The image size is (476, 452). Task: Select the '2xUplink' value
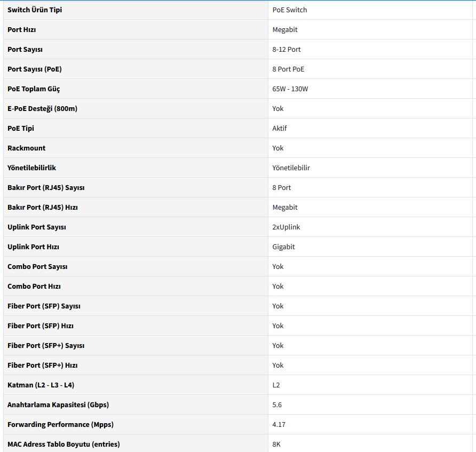(x=286, y=227)
